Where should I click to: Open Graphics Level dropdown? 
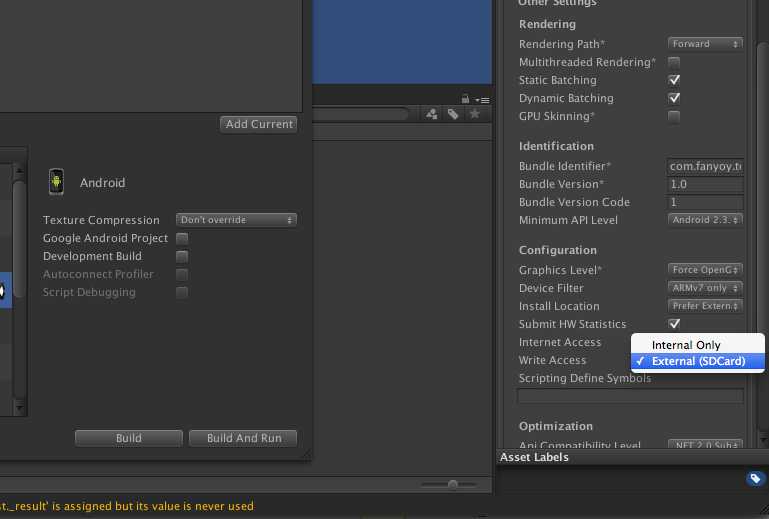(705, 270)
